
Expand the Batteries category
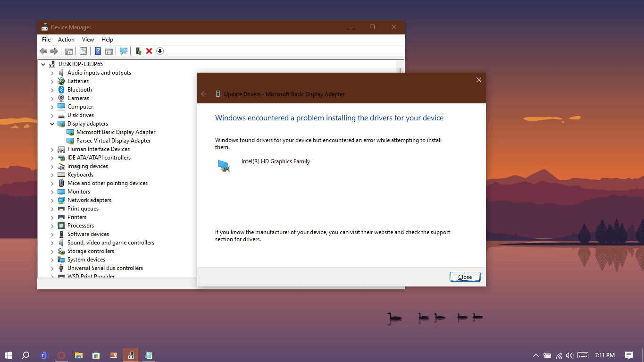pyautogui.click(x=52, y=81)
